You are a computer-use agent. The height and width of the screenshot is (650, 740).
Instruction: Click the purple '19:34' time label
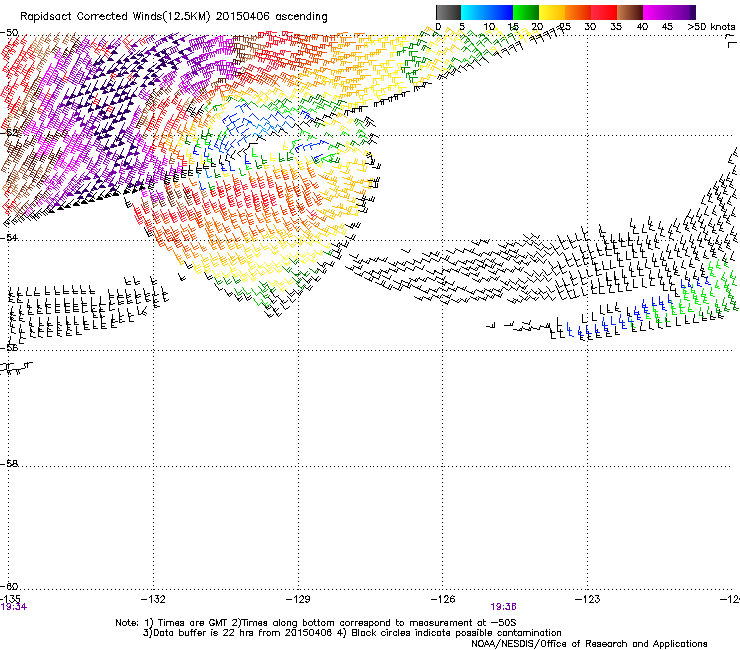(14, 607)
